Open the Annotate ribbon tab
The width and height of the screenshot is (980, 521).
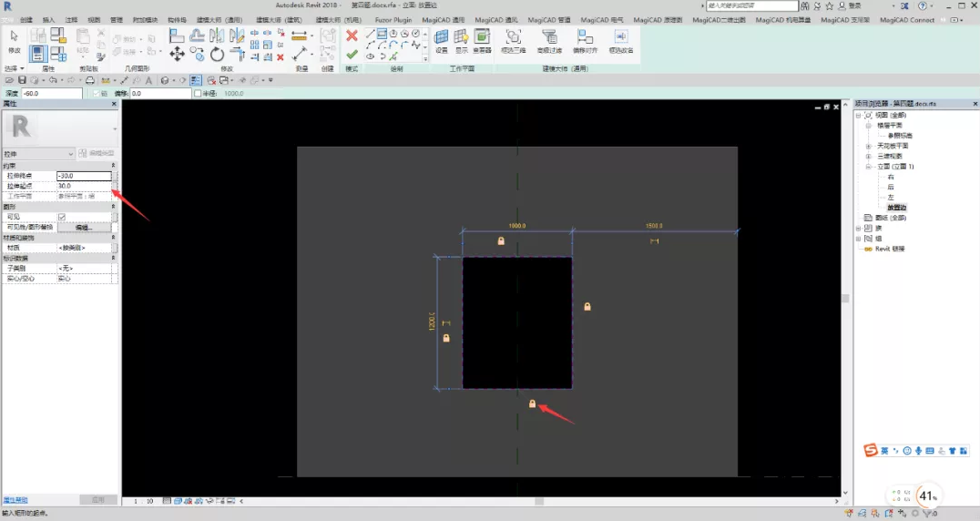click(x=71, y=20)
